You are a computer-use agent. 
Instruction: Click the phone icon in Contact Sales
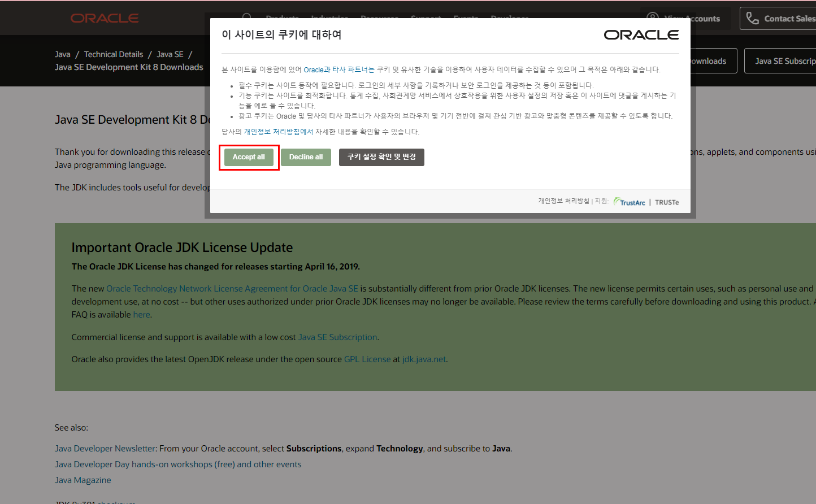pyautogui.click(x=752, y=18)
